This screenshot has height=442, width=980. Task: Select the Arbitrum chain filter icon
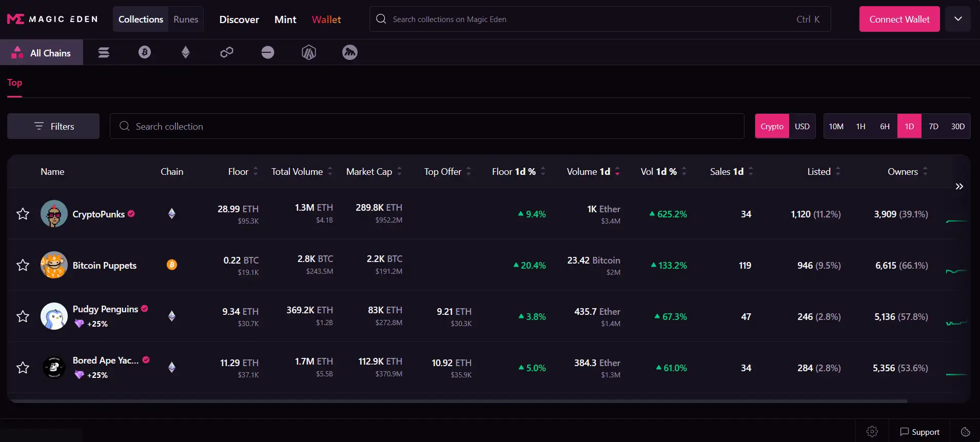309,52
